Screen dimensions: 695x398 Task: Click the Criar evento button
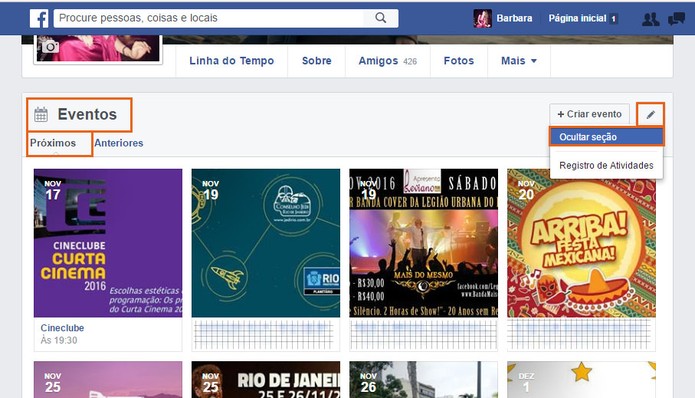[590, 114]
